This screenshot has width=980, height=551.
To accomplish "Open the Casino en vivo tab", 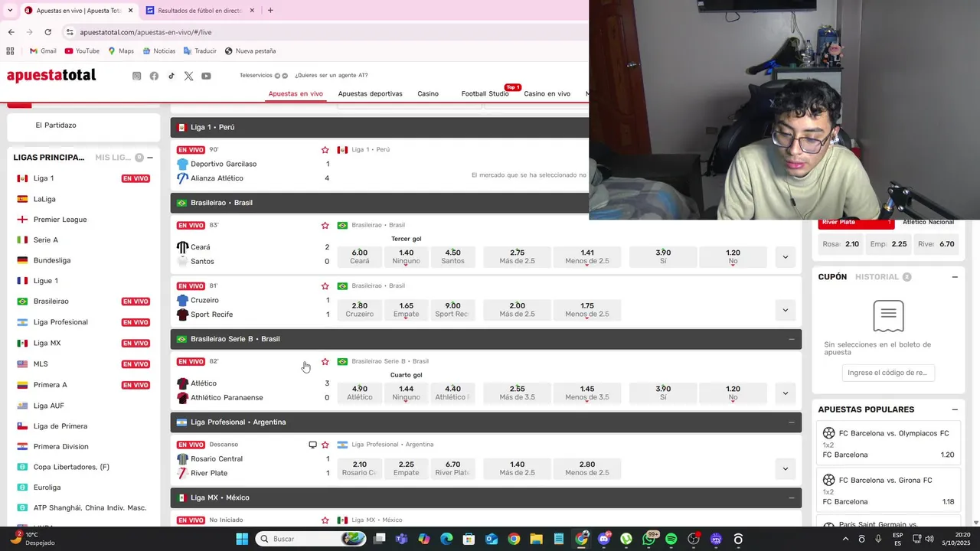I will point(547,93).
